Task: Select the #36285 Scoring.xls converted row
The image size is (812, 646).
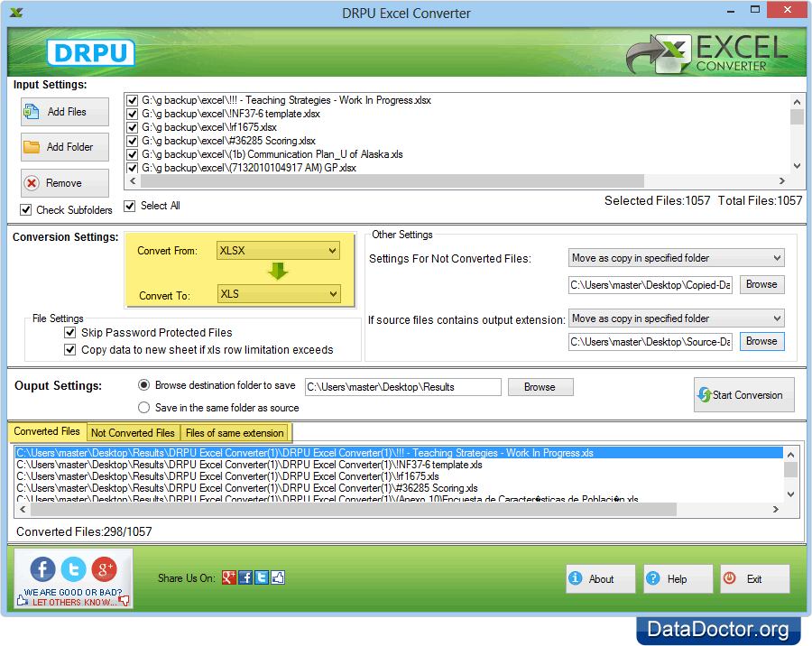Action: coord(399,488)
